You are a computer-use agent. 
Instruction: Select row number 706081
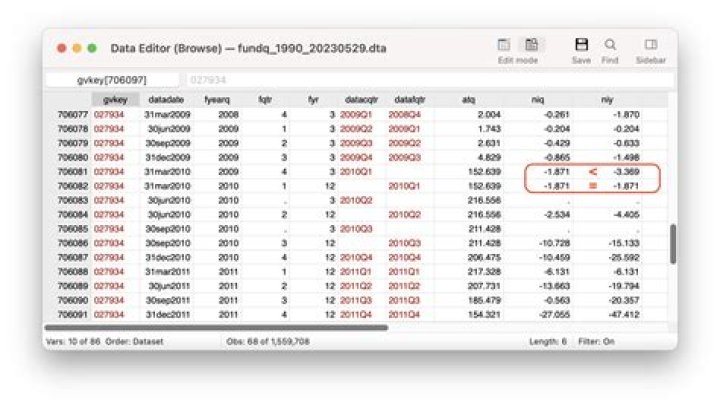coord(73,171)
